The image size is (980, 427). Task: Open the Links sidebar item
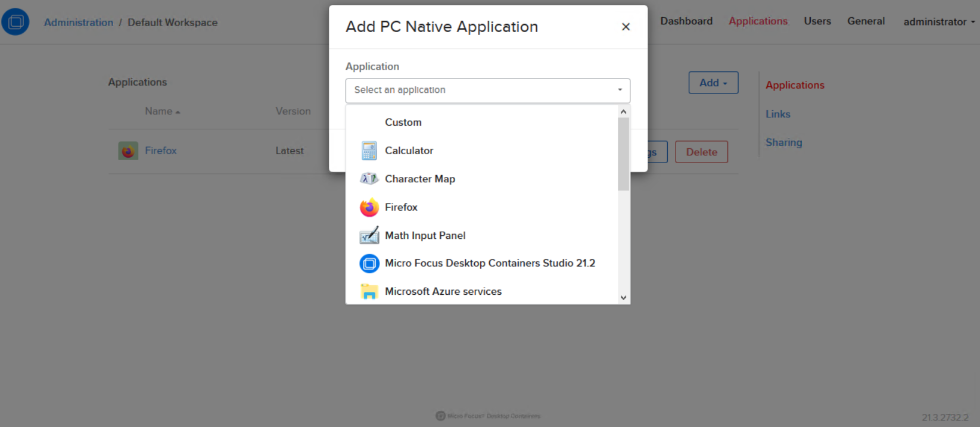[x=778, y=114]
